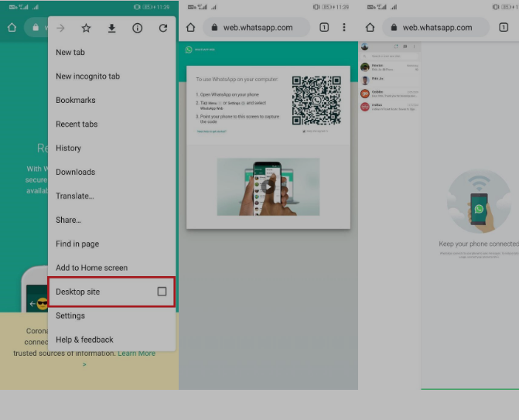The height and width of the screenshot is (420, 519).
Task: Follow the Learn More link
Action: pos(136,353)
